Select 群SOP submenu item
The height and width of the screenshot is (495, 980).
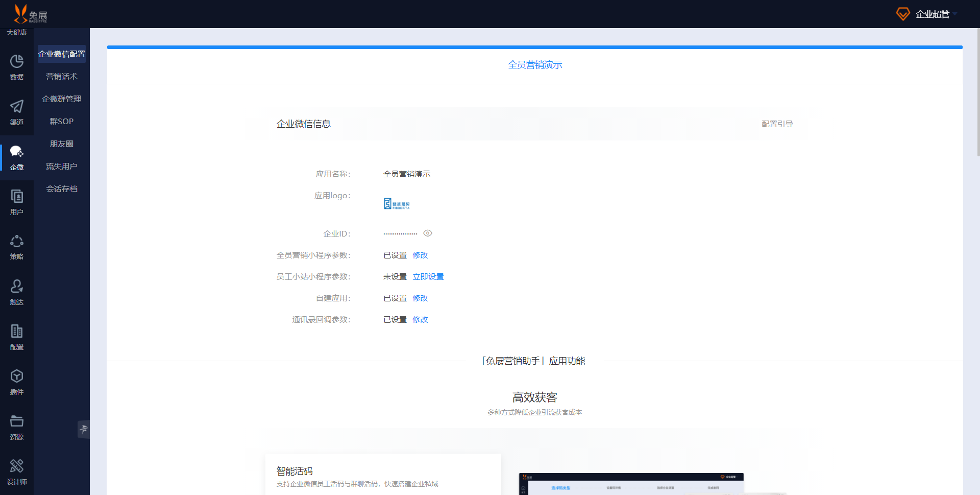point(62,122)
